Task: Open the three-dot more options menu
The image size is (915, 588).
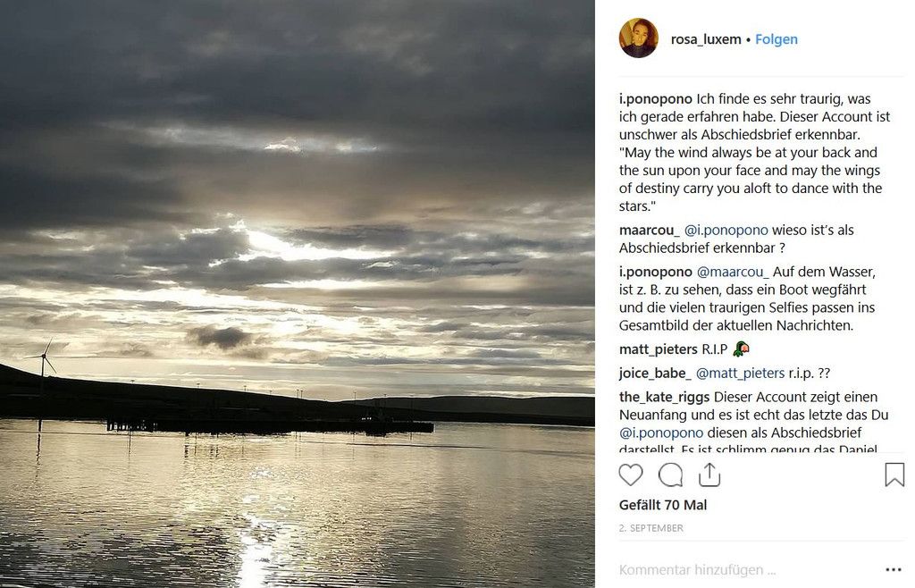Action: click(894, 569)
